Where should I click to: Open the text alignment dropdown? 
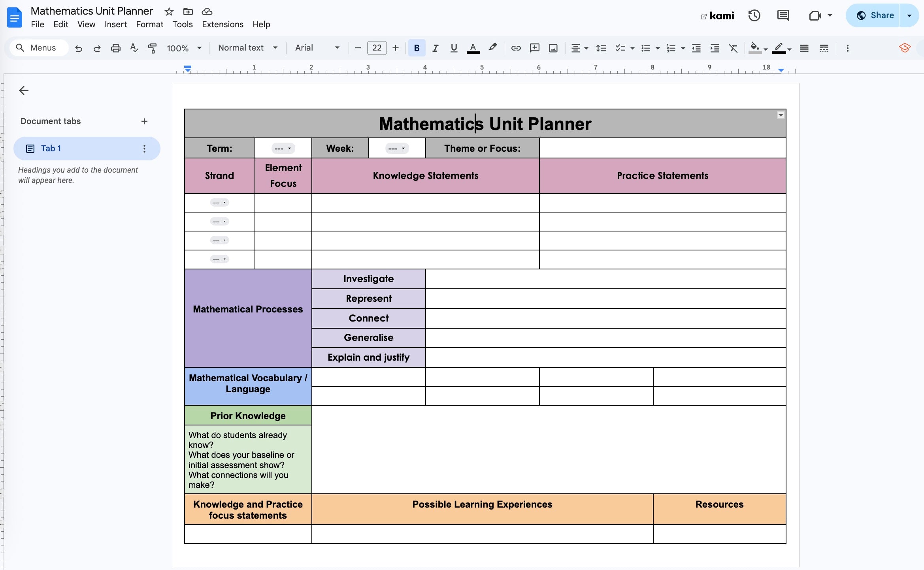[579, 48]
